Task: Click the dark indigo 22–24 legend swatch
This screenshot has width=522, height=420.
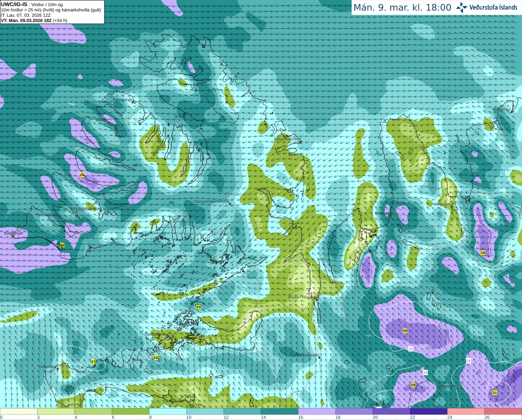Action: 429,412
